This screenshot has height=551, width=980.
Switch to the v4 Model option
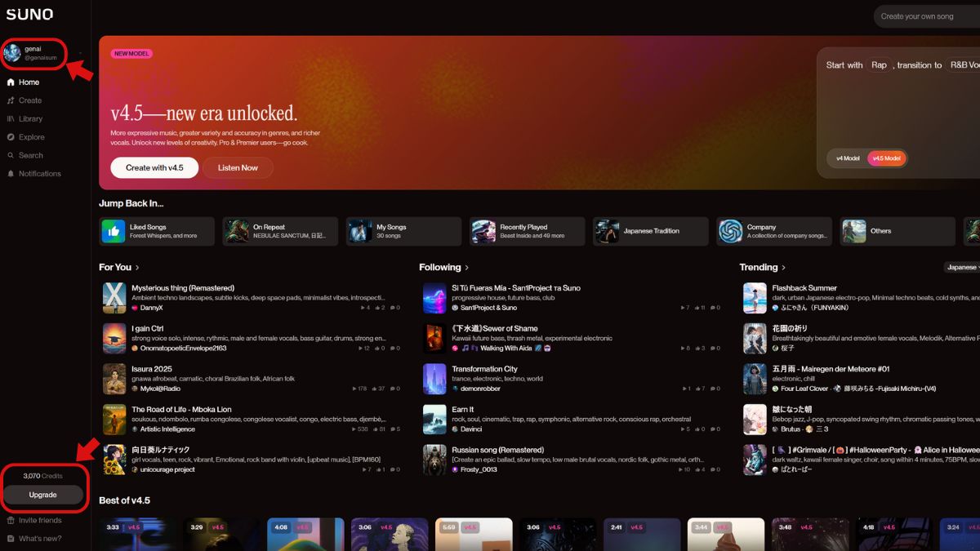pyautogui.click(x=848, y=158)
